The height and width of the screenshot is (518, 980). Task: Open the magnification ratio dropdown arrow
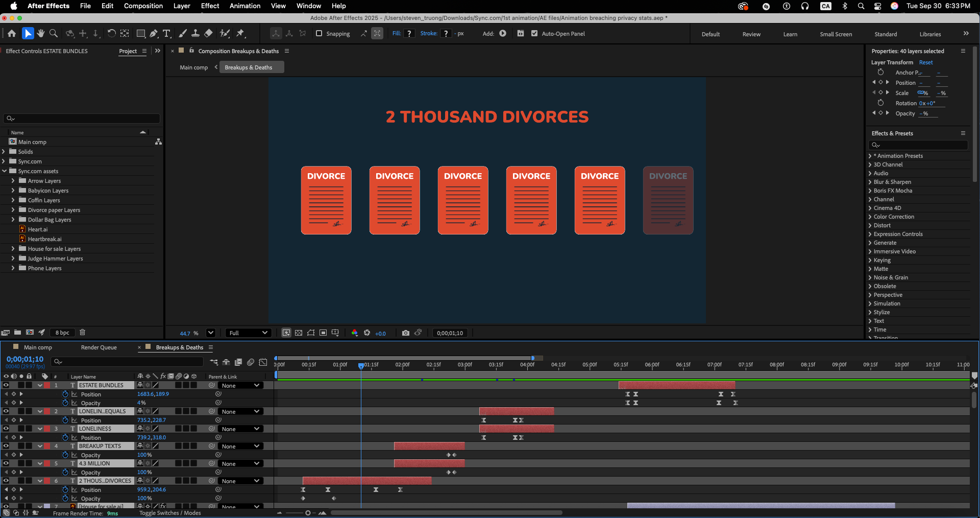click(210, 333)
